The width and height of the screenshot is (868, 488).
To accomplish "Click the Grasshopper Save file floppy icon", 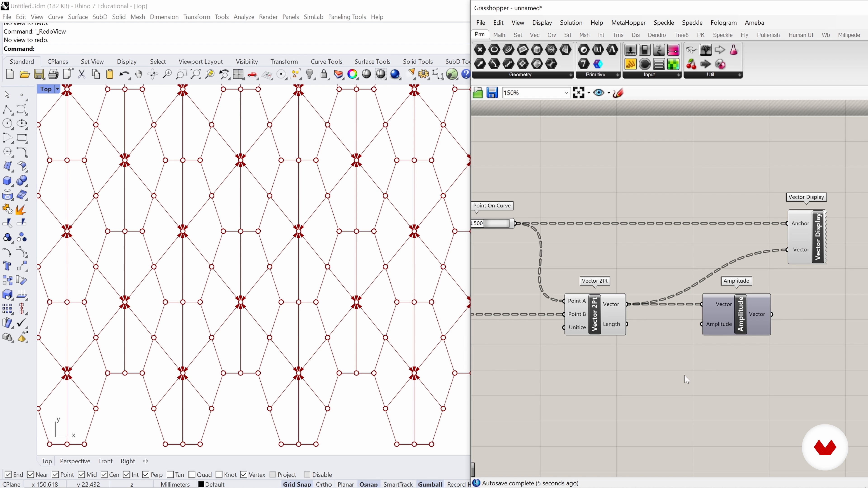I will click(492, 93).
